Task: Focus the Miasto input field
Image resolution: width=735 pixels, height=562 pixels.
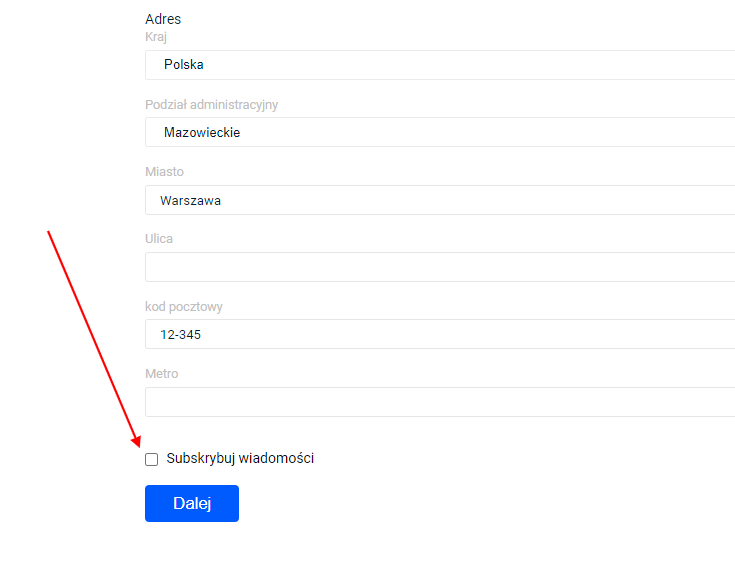Action: pos(440,200)
